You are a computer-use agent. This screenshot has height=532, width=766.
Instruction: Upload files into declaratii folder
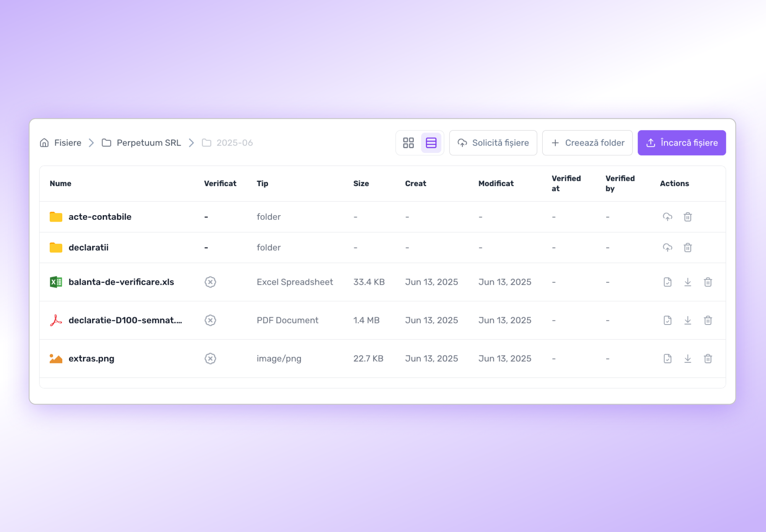pos(667,247)
